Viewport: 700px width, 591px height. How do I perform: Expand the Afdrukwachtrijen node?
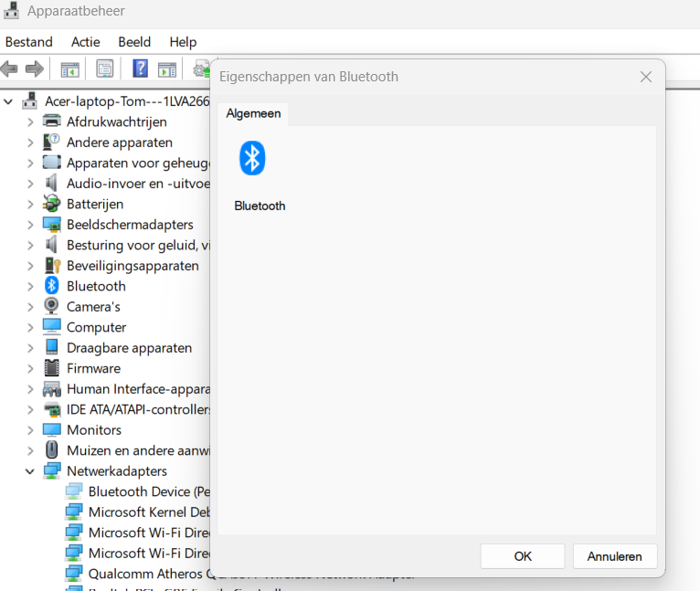tap(30, 121)
